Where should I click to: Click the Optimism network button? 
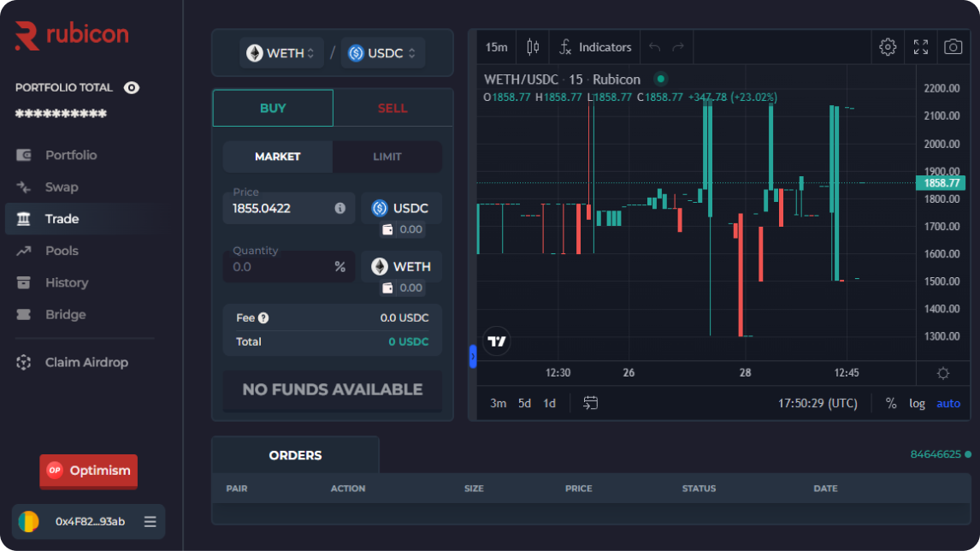(89, 471)
